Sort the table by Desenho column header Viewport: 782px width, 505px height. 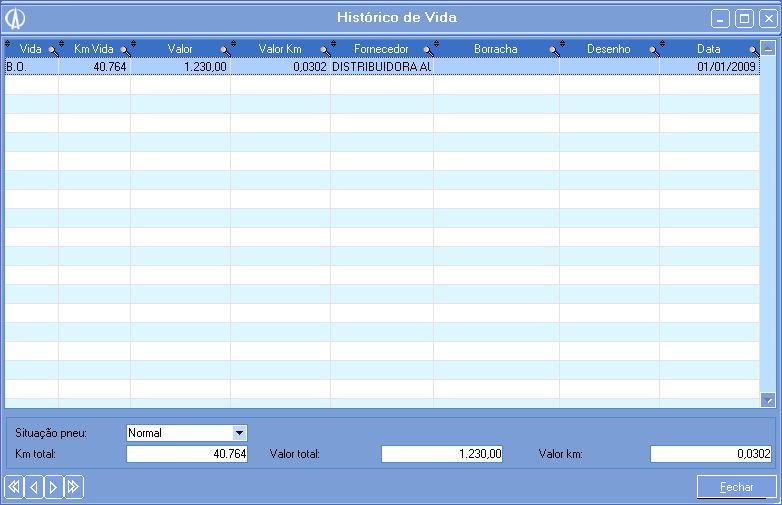pos(608,48)
